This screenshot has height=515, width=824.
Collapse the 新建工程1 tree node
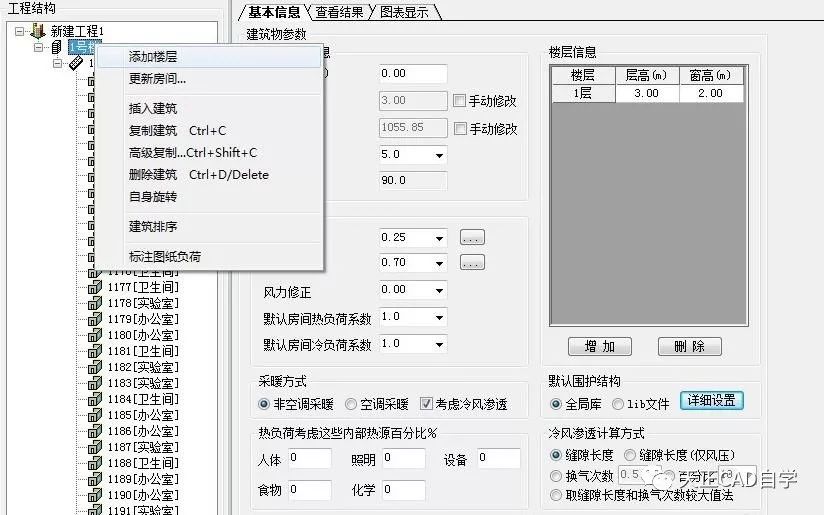click(19, 31)
